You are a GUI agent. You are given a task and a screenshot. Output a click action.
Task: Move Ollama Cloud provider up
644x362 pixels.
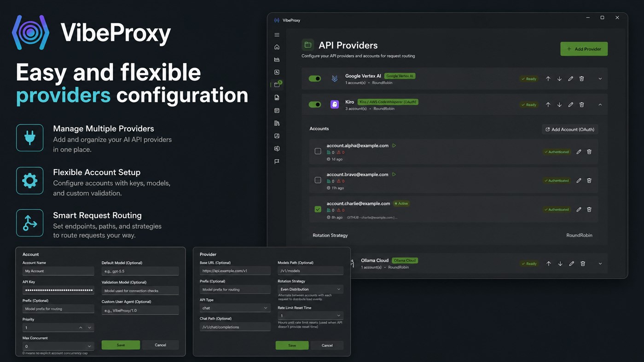(x=549, y=264)
